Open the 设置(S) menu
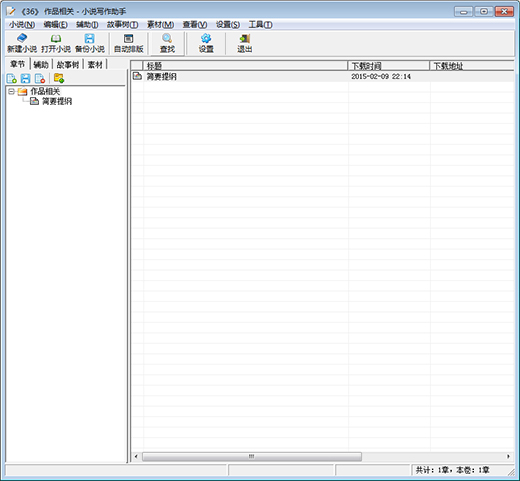The width and height of the screenshot is (520, 481). click(x=228, y=25)
